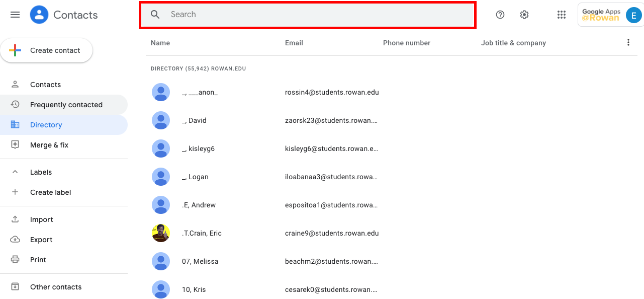
Task: Click the Contacts app logo
Action: tap(39, 15)
